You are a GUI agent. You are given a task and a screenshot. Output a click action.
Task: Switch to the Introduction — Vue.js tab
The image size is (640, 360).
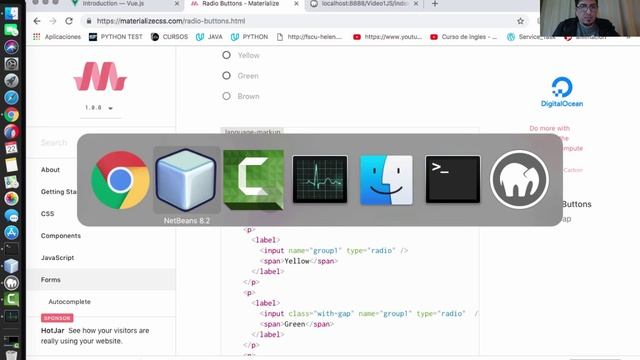(113, 4)
